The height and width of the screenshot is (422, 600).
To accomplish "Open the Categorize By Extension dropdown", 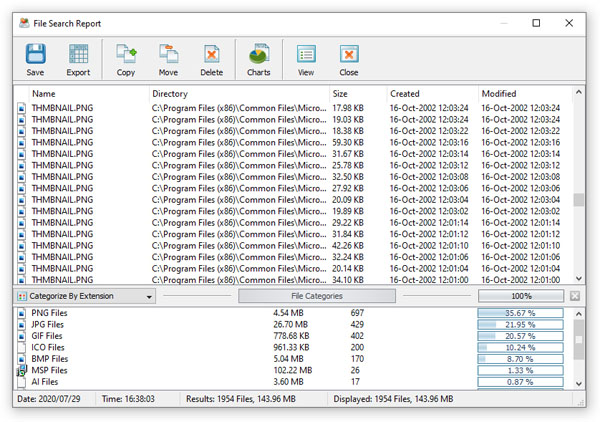I will (x=85, y=296).
